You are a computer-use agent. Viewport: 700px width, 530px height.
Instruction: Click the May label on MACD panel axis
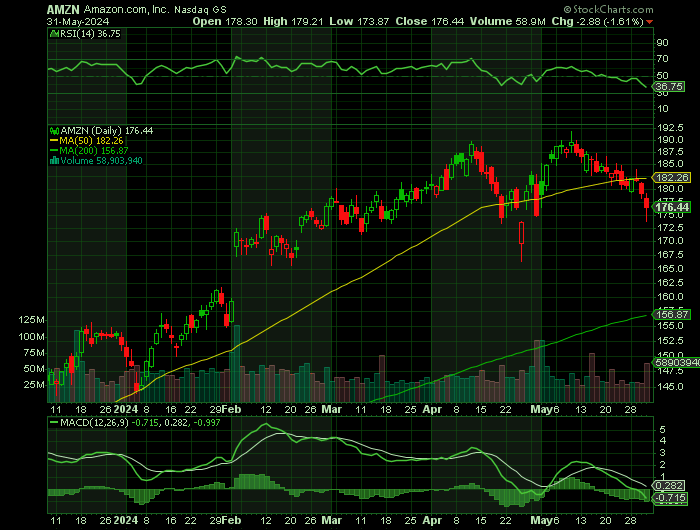coord(542,521)
